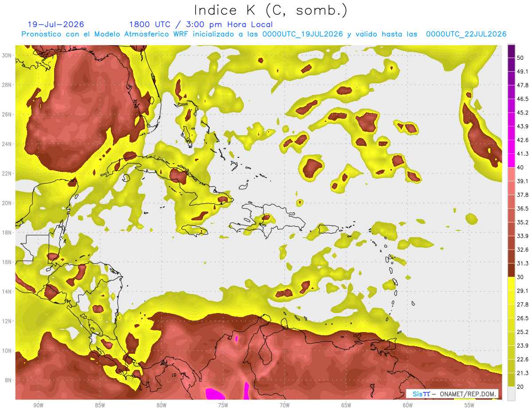Click the "65W" longitude label
Viewport: 532px width, 411px height.
tap(346, 405)
